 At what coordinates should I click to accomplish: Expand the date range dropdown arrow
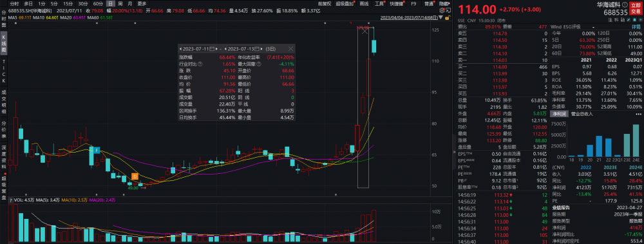(440, 17)
